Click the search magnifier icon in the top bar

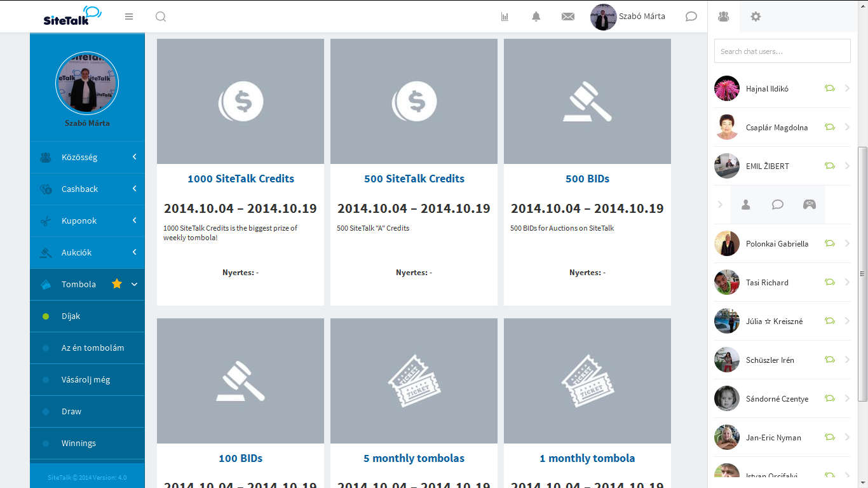pyautogui.click(x=161, y=17)
